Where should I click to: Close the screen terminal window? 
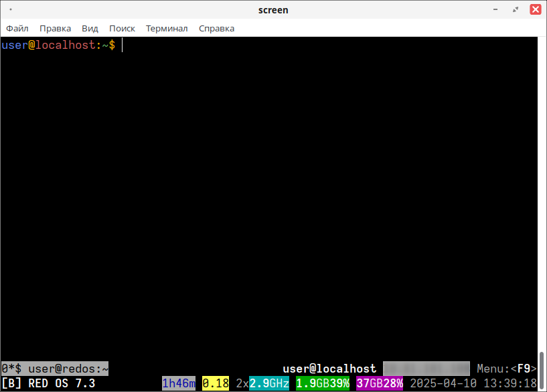click(x=536, y=9)
